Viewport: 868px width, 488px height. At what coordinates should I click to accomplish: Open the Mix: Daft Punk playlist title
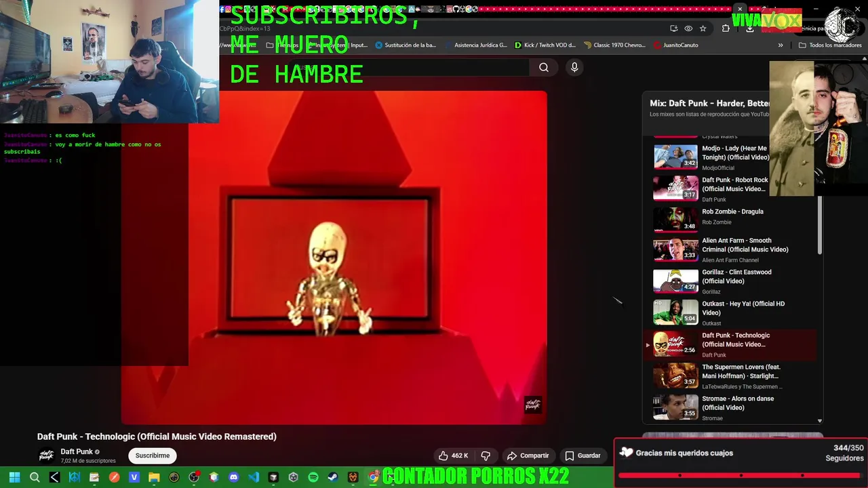tap(709, 103)
